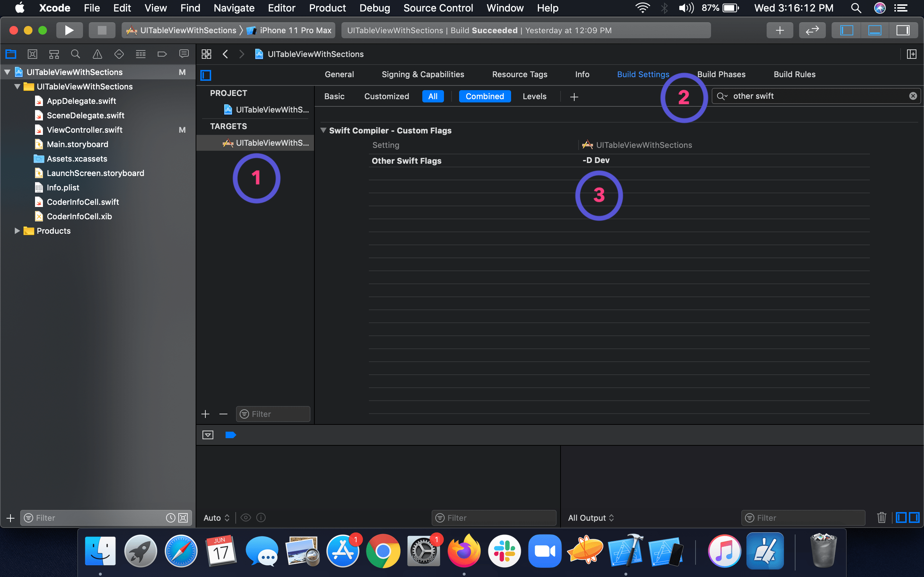Collapse the Swift Compiler - Custom Flags section
The width and height of the screenshot is (924, 577).
click(324, 130)
